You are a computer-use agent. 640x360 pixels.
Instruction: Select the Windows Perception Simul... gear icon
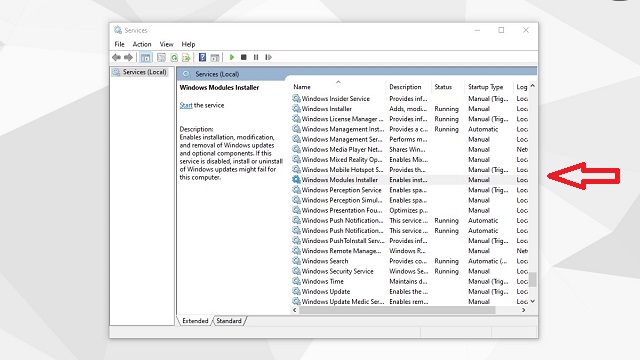(x=296, y=200)
